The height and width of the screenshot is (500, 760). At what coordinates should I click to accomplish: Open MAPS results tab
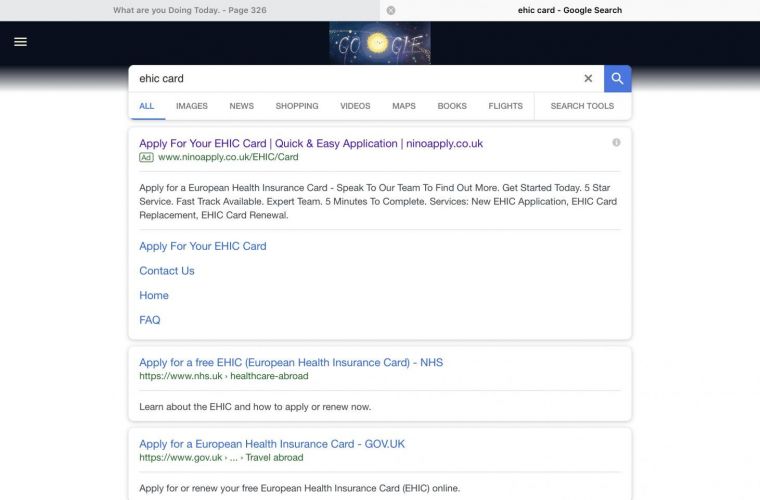coord(404,106)
